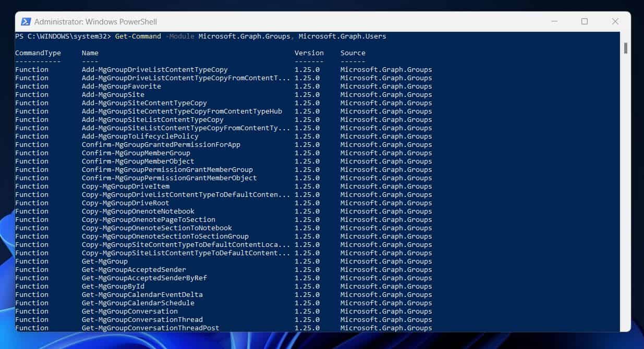Viewport: 644px width, 349px height.
Task: Click Confirm-MgGroupMemberObject entry
Action: point(138,161)
